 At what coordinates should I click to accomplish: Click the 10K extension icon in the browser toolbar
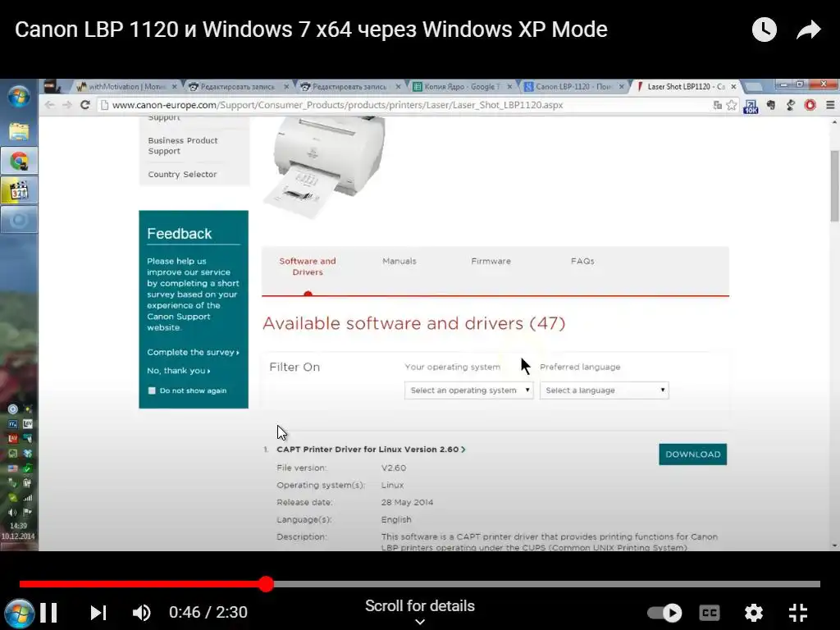tap(751, 107)
